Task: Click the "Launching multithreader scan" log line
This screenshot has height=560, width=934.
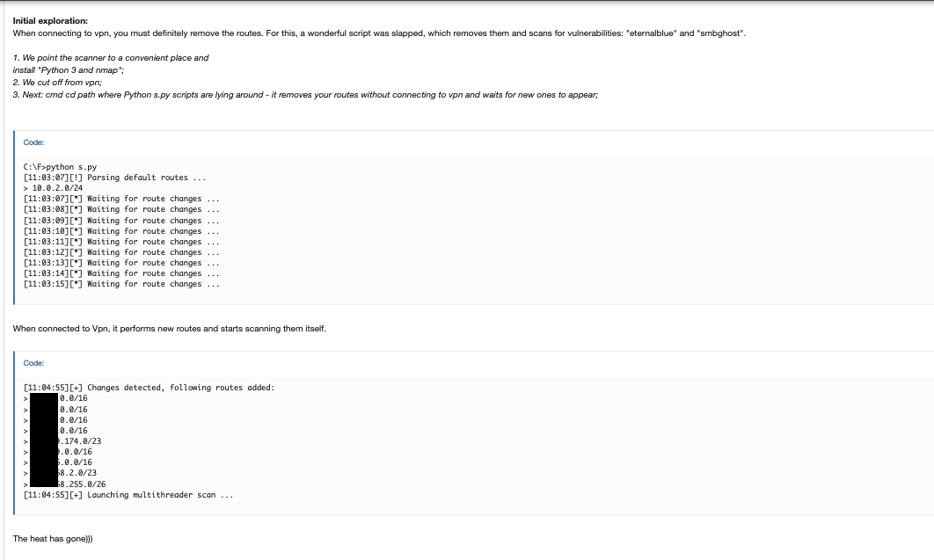Action: coord(128,495)
